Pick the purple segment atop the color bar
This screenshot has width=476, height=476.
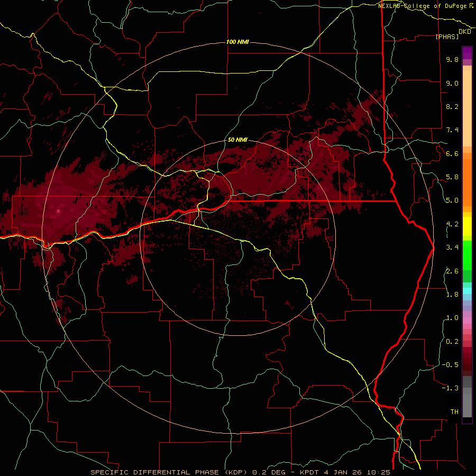click(467, 53)
